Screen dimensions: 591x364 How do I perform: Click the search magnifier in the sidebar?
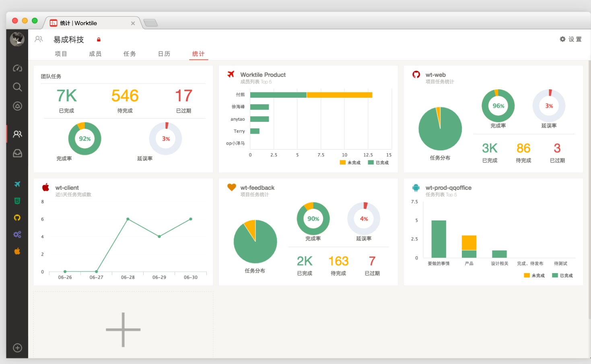click(17, 87)
